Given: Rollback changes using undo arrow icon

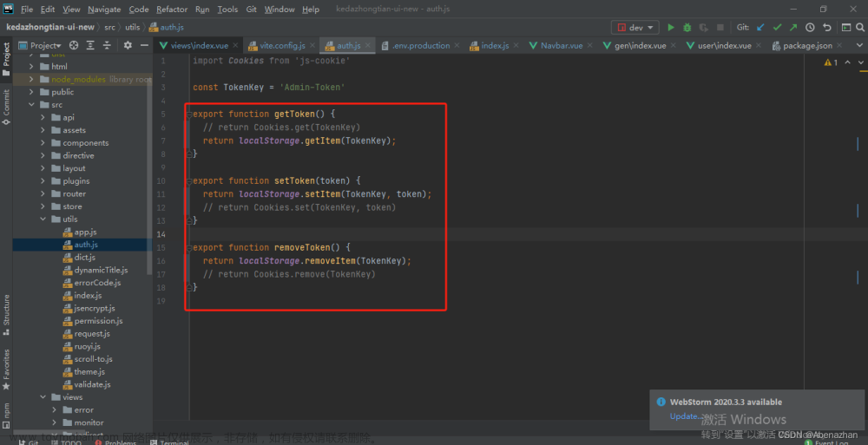Looking at the screenshot, I should [x=827, y=27].
